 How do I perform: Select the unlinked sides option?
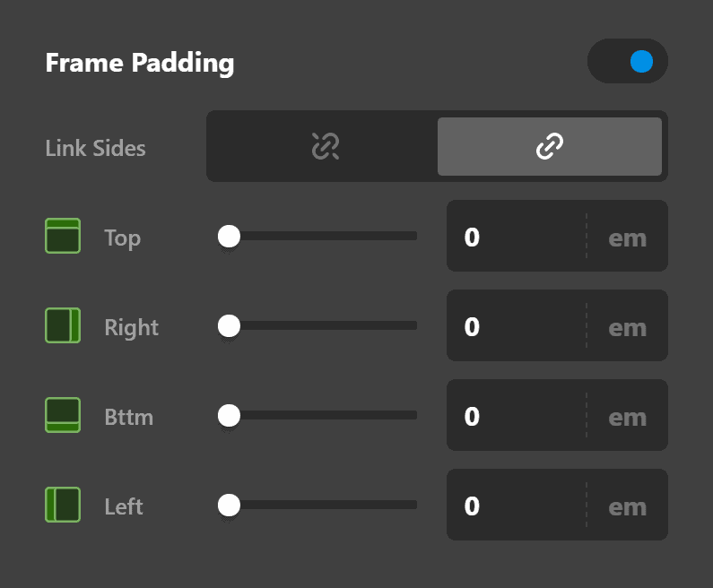click(323, 146)
